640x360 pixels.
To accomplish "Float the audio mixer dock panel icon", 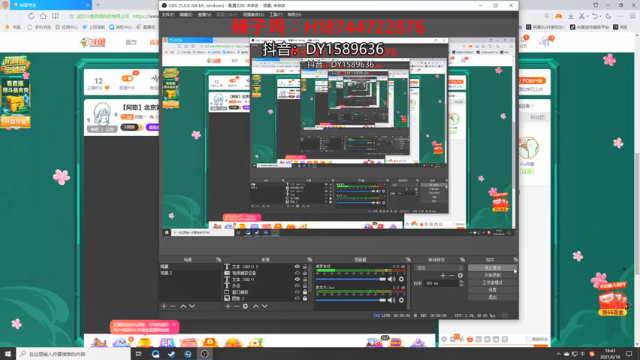I will pyautogui.click(x=408, y=260).
